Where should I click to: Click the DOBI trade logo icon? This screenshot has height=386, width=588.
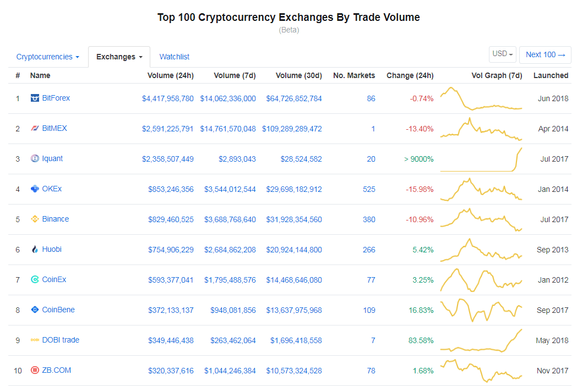coord(35,340)
